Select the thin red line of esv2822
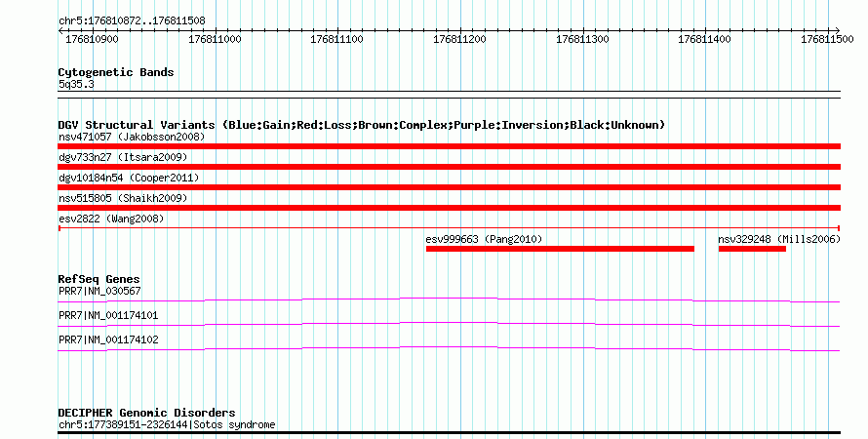The image size is (868, 439). coord(449,227)
